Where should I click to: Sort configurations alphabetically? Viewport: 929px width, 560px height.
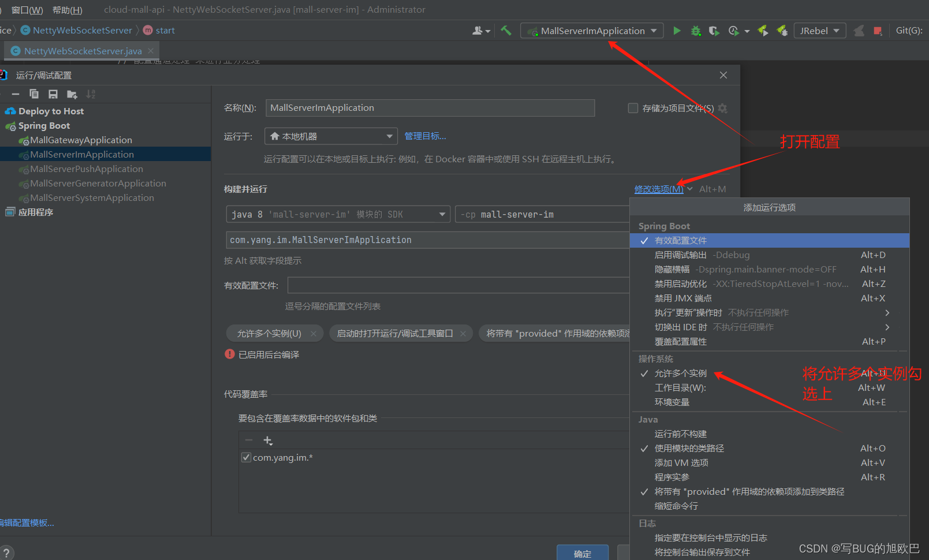coord(91,94)
